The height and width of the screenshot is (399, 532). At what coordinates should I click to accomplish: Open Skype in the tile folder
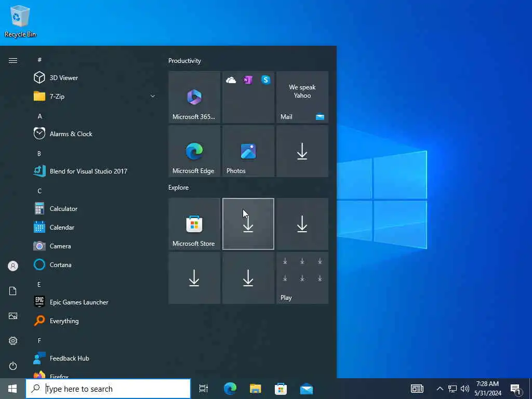click(x=265, y=80)
